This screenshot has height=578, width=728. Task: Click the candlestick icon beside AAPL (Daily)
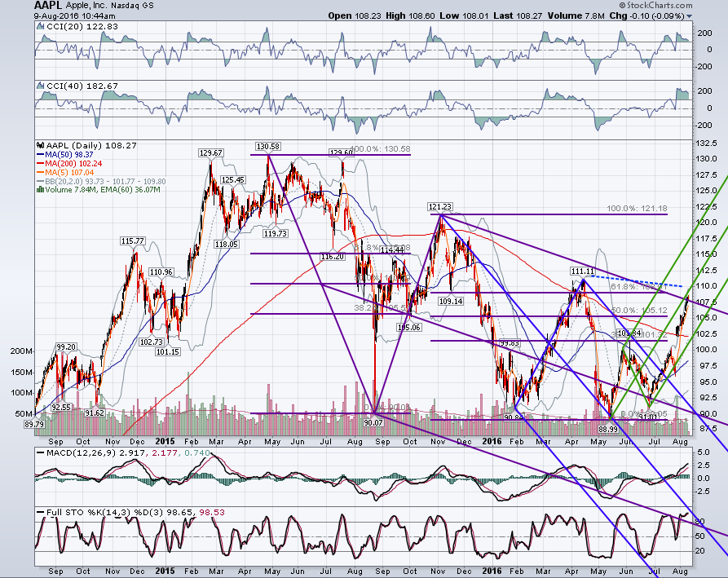point(41,146)
